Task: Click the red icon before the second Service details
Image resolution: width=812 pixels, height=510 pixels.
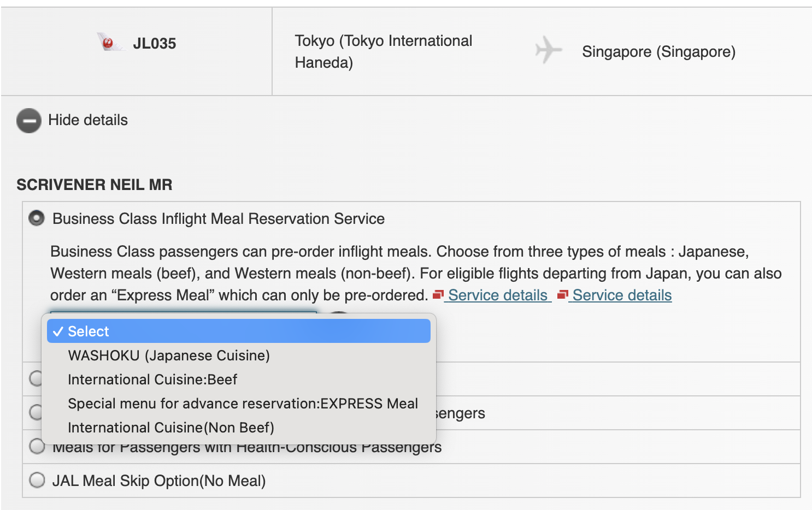Action: pyautogui.click(x=562, y=295)
